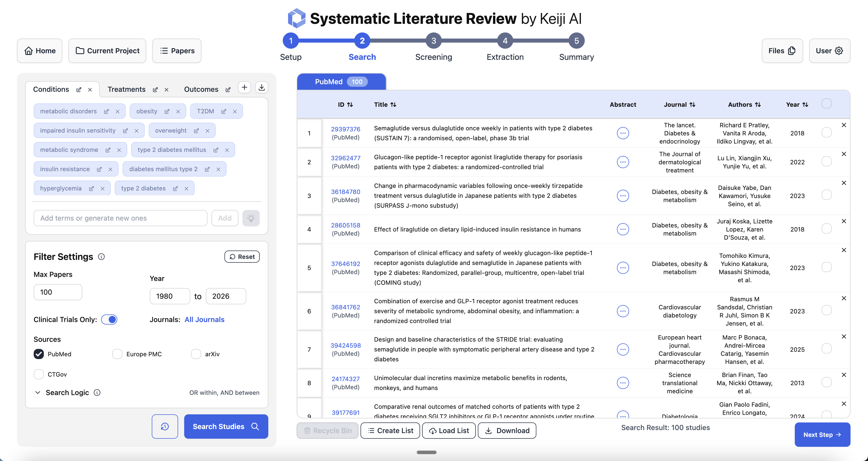Open search history clock icon button

164,426
